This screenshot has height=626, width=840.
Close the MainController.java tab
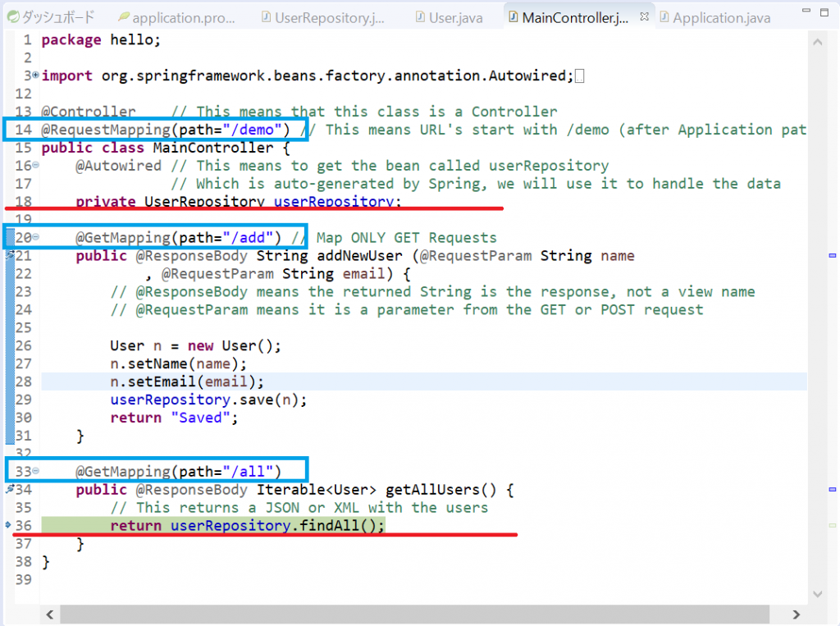pos(645,16)
